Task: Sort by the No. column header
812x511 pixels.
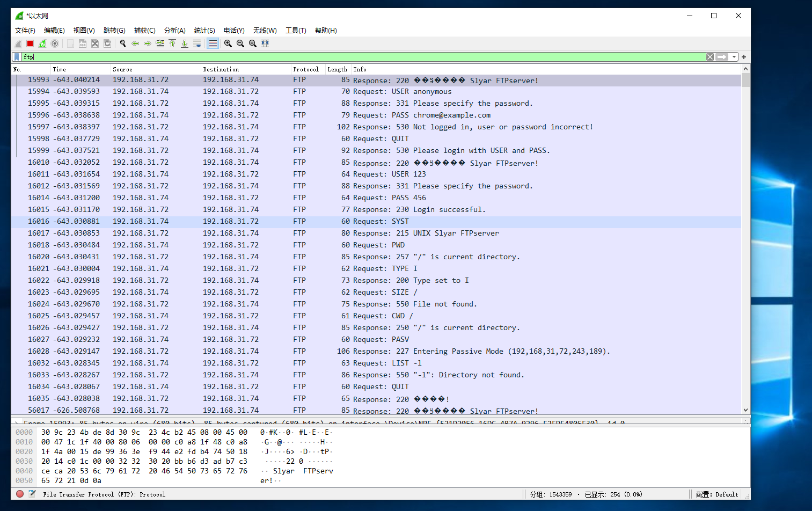Action: point(31,69)
